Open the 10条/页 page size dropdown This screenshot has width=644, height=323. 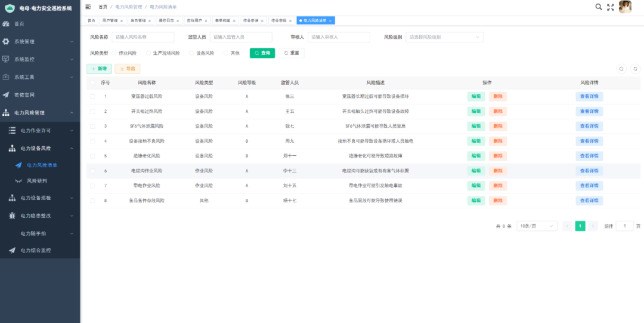(537, 226)
